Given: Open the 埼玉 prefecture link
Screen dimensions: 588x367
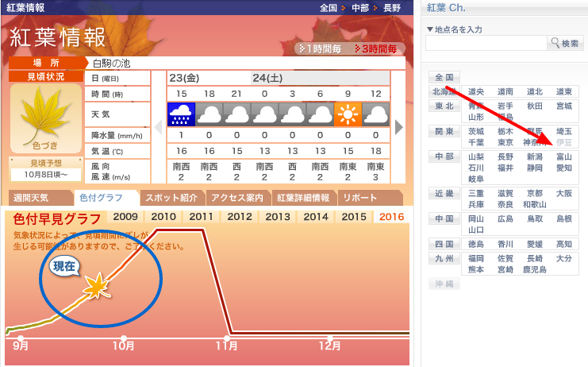Looking at the screenshot, I should [x=564, y=131].
